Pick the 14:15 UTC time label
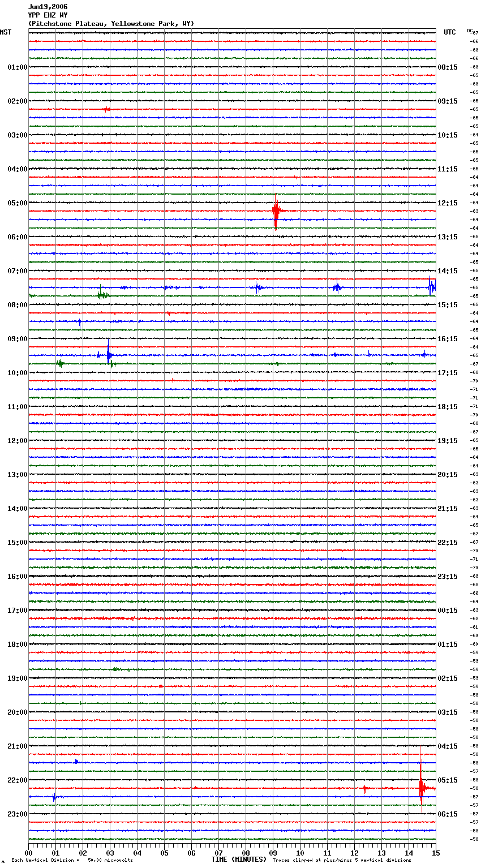The width and height of the screenshot is (481, 868). (x=448, y=271)
